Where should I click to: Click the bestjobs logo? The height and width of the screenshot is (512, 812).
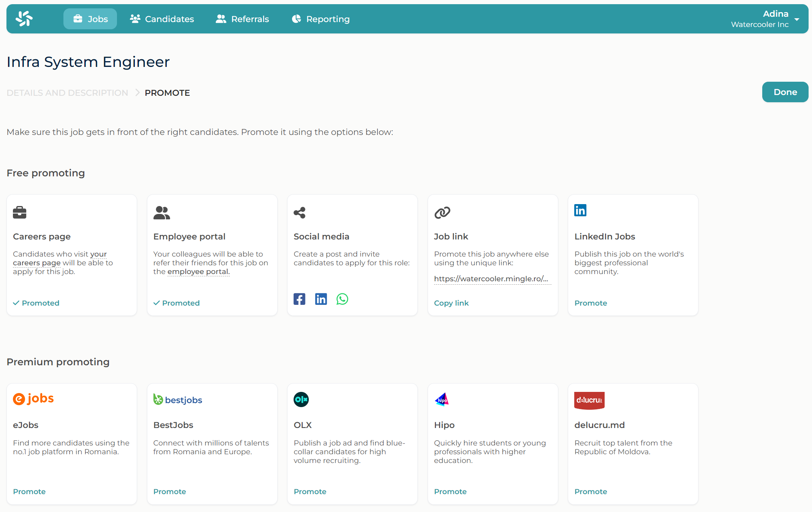tap(178, 399)
